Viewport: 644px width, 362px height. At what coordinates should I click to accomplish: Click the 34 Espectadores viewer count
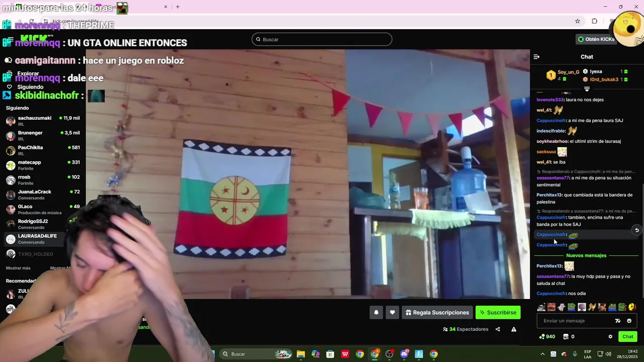point(465,329)
